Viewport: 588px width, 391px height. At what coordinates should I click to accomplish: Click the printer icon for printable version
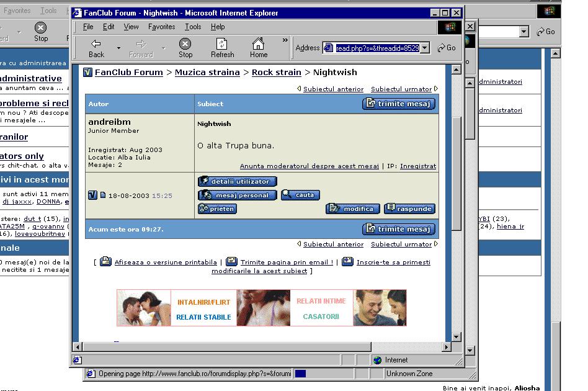point(105,261)
